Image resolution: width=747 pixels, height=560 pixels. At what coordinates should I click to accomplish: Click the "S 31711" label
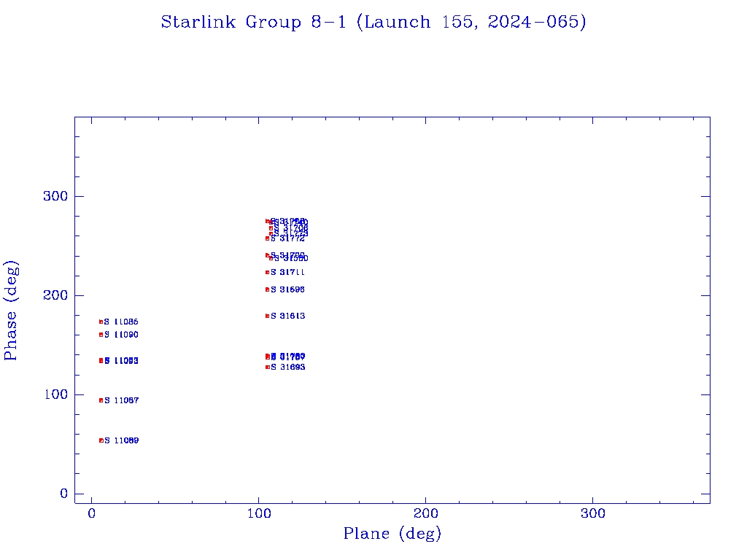pyautogui.click(x=287, y=273)
